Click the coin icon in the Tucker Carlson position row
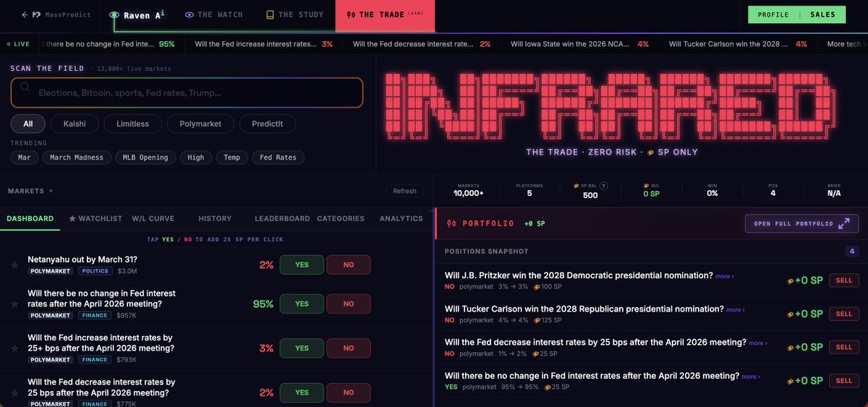868x407 pixels. [536, 320]
